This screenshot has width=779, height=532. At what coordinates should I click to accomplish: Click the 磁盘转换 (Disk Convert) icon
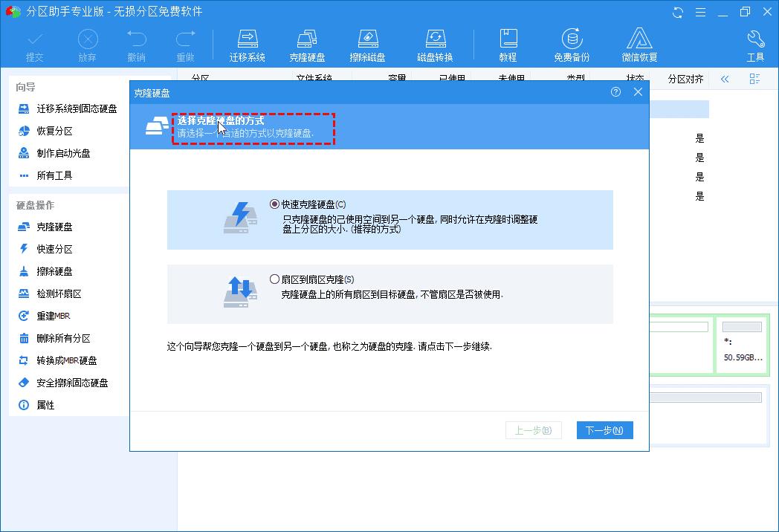click(435, 43)
